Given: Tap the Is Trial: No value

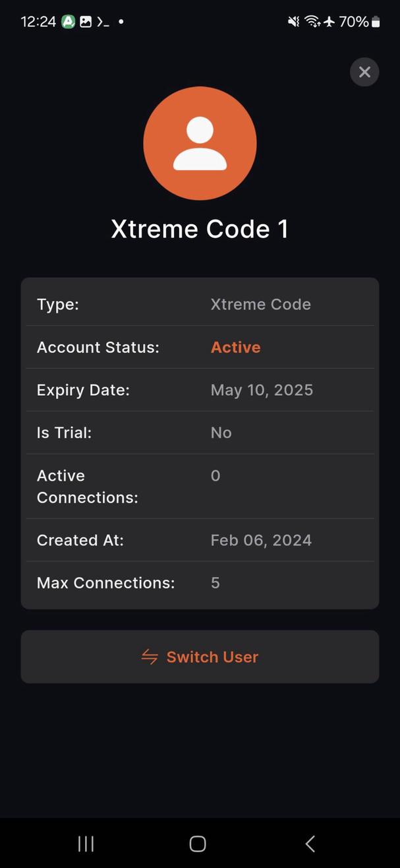Looking at the screenshot, I should pyautogui.click(x=221, y=433).
